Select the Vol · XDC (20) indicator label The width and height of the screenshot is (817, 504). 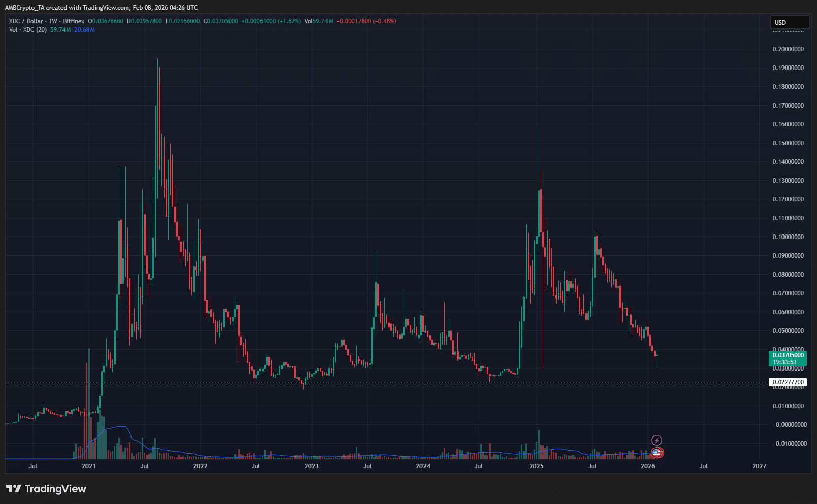coord(28,30)
